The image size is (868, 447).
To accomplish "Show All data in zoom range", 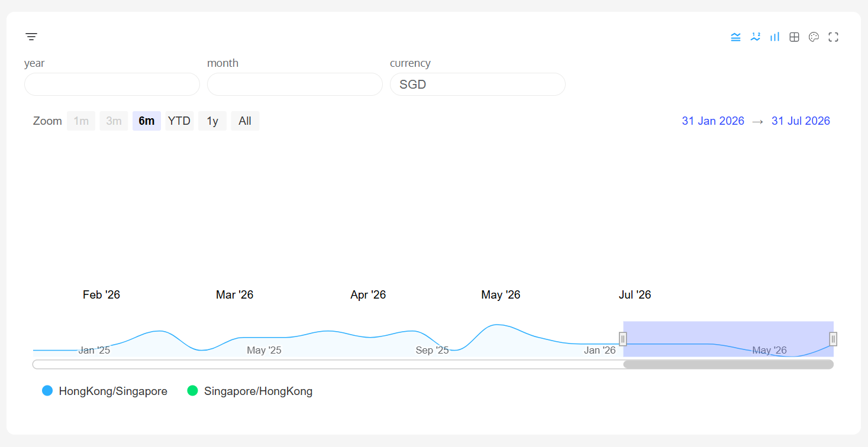I will (245, 121).
